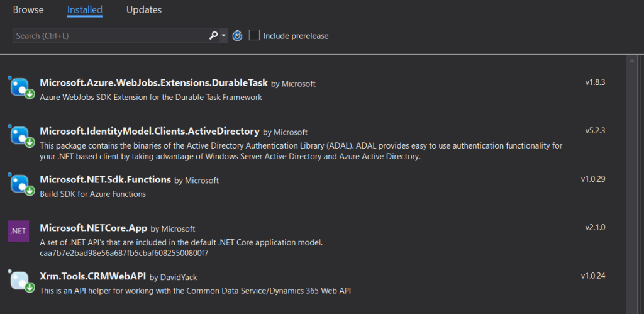
Task: Click the Xrm.Tools.CRMWebAPI package icon
Action: tap(21, 281)
